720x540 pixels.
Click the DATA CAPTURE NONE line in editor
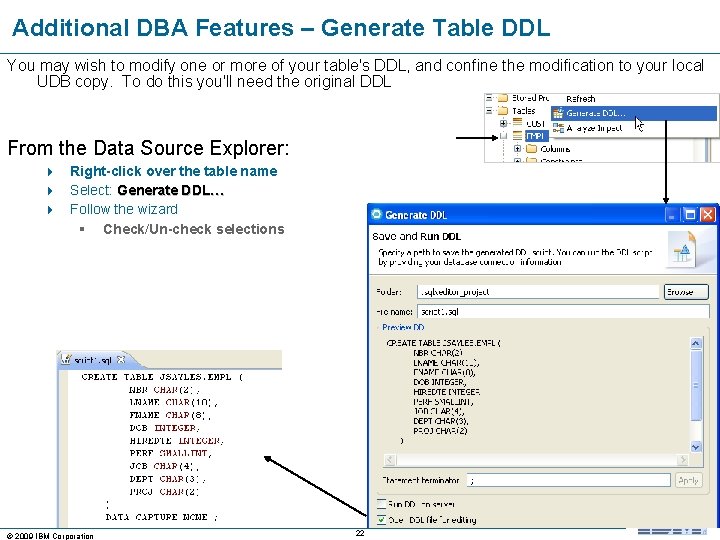(x=162, y=517)
